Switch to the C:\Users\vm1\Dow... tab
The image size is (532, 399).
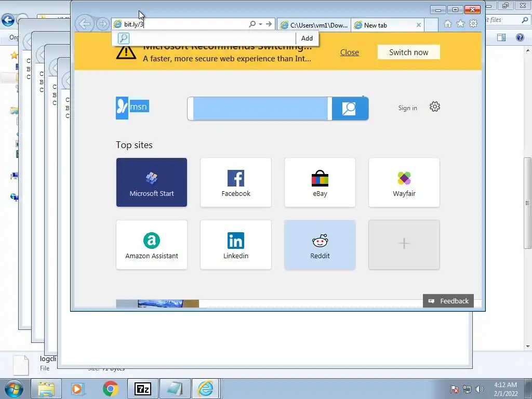tap(314, 25)
